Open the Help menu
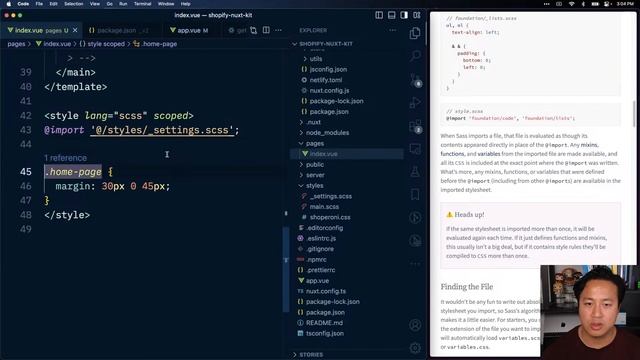 185,4
